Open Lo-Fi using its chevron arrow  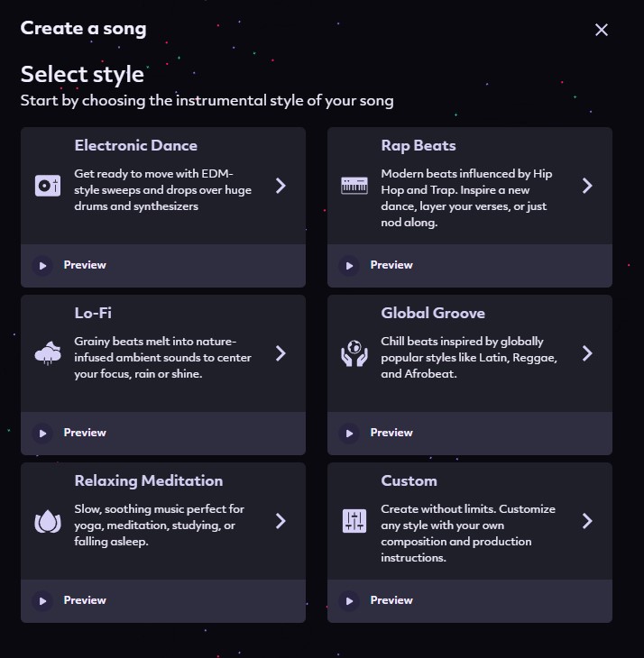click(281, 353)
